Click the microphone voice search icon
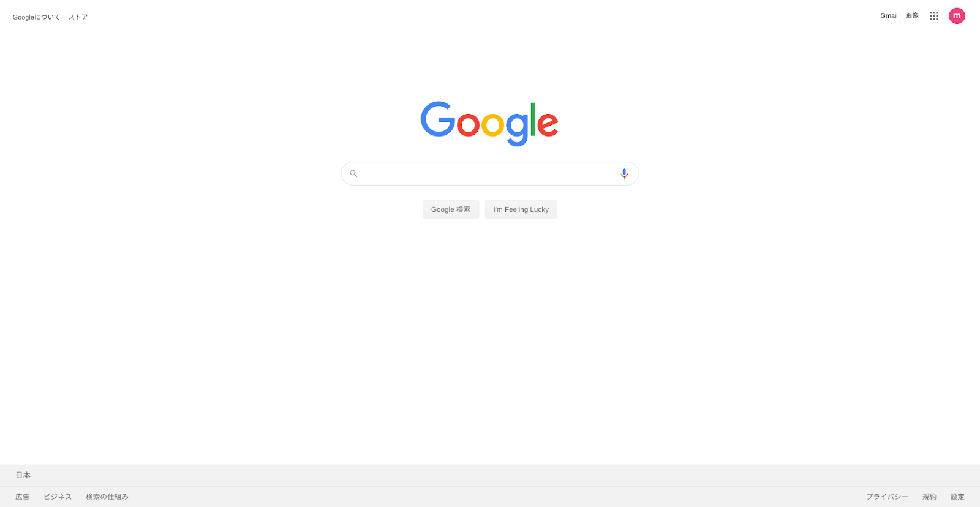980x507 pixels. click(624, 174)
